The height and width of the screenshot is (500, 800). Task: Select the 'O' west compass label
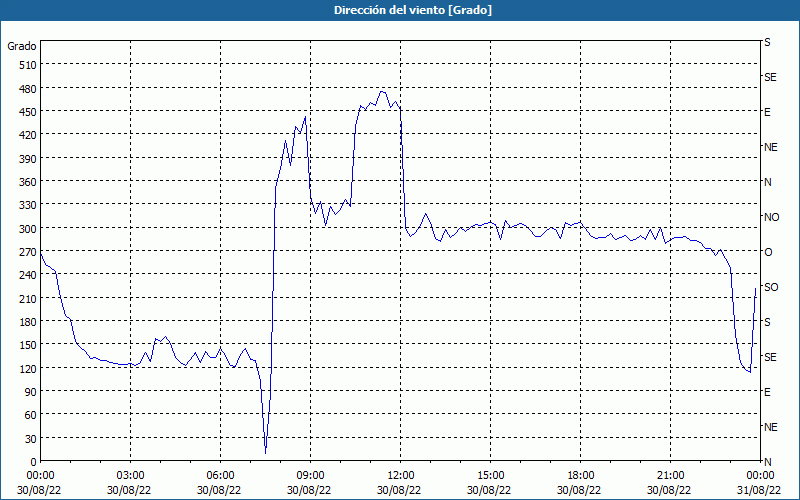[x=768, y=252]
